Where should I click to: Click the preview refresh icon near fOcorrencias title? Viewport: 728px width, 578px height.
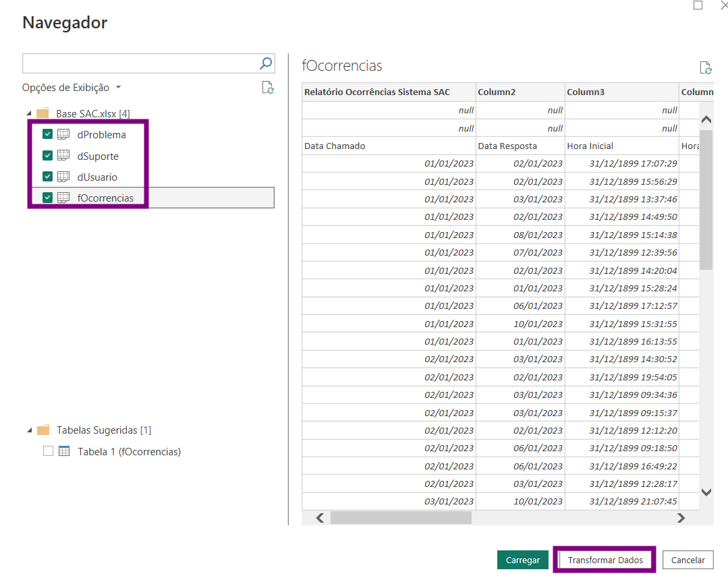[706, 67]
